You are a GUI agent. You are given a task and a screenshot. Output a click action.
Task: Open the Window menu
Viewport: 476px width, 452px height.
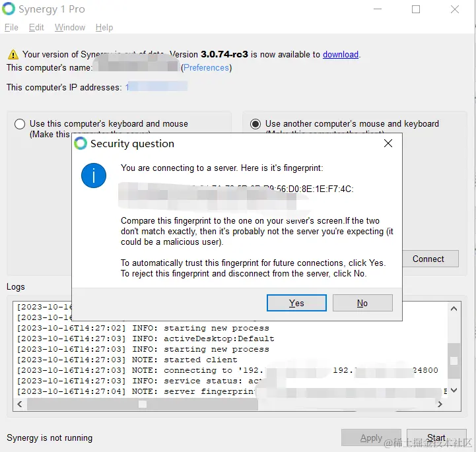click(70, 27)
